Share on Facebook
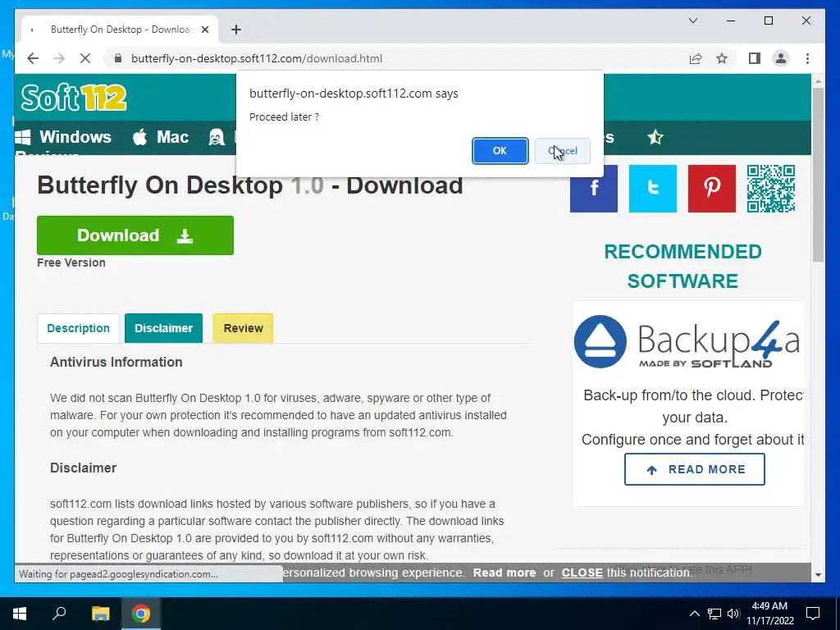Image resolution: width=840 pixels, height=630 pixels. point(594,189)
